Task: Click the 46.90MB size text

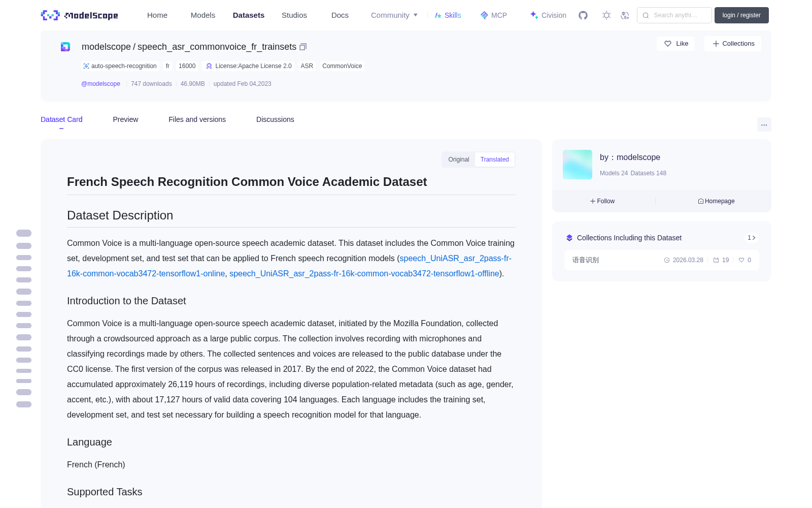Action: (x=192, y=84)
